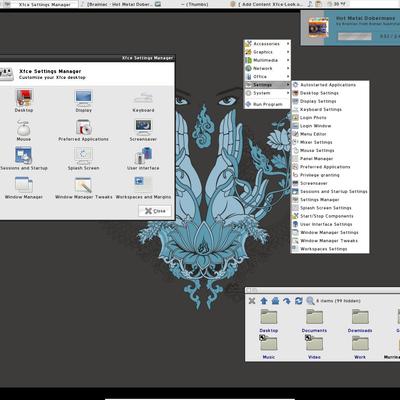Click the music player progress bar

coord(355,36)
